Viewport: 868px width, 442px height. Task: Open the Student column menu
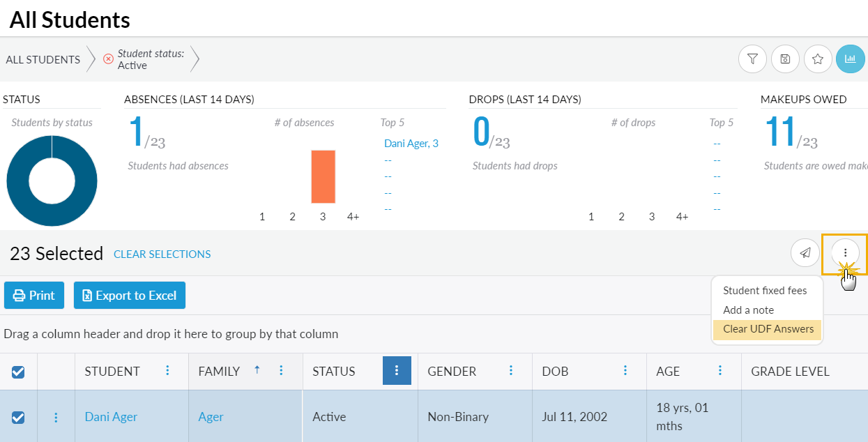[x=167, y=371]
